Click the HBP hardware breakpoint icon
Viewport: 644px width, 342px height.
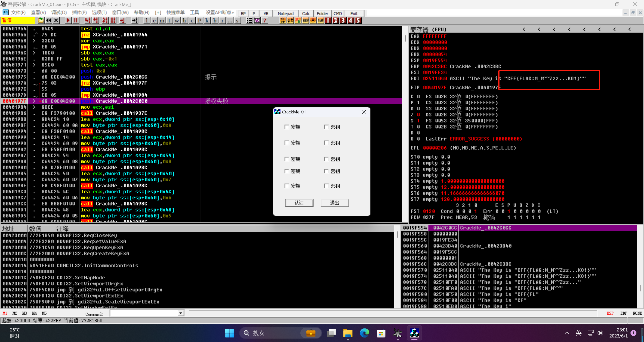pyautogui.click(x=305, y=21)
